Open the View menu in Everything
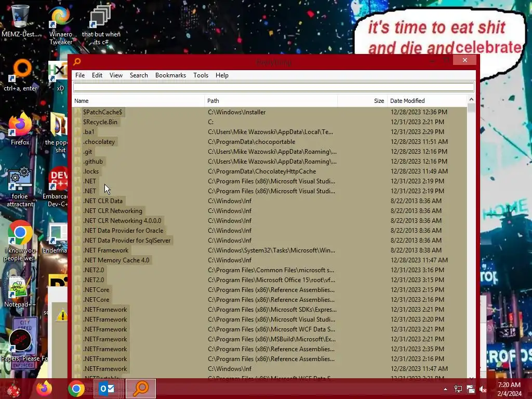 (x=116, y=75)
